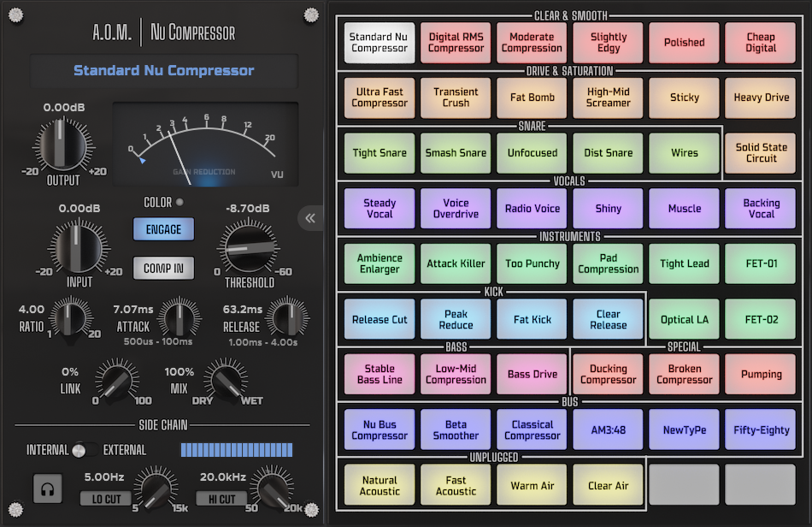This screenshot has height=527, width=812.
Task: Select Ultra Fast Compressor preset
Action: (380, 98)
